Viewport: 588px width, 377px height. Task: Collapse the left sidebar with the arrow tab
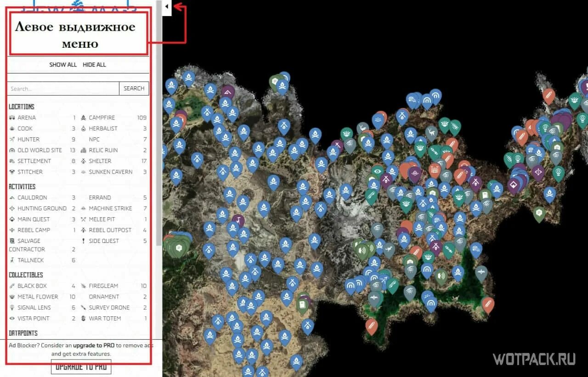coord(167,7)
